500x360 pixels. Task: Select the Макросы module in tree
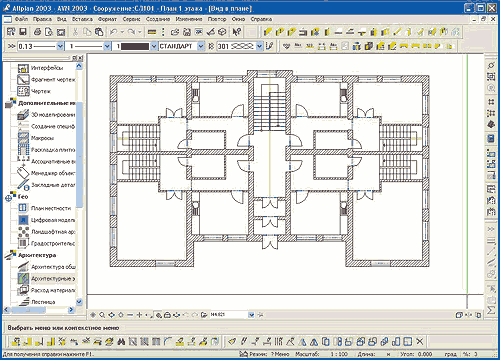pyautogui.click(x=42, y=138)
